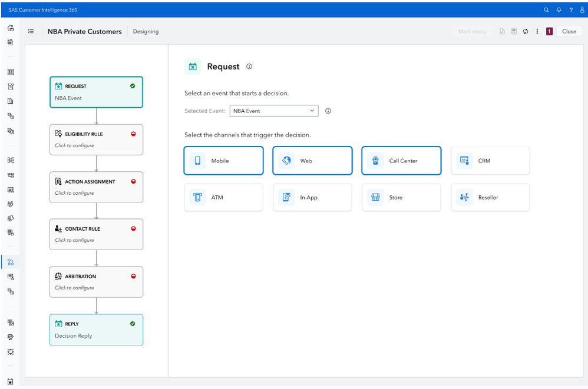Image resolution: width=588 pixels, height=389 pixels.
Task: Click the bottom calendar-star sidebar icon
Action: [x=11, y=381]
